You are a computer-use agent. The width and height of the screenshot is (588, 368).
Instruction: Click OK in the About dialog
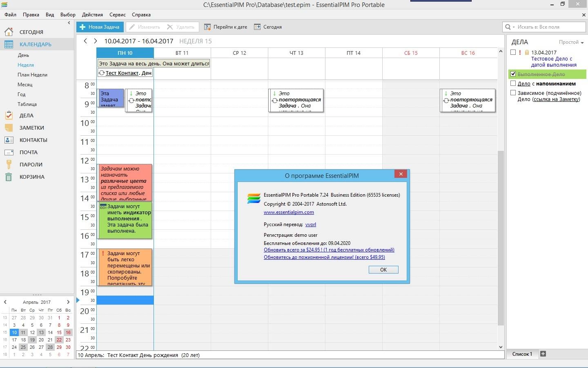click(383, 270)
